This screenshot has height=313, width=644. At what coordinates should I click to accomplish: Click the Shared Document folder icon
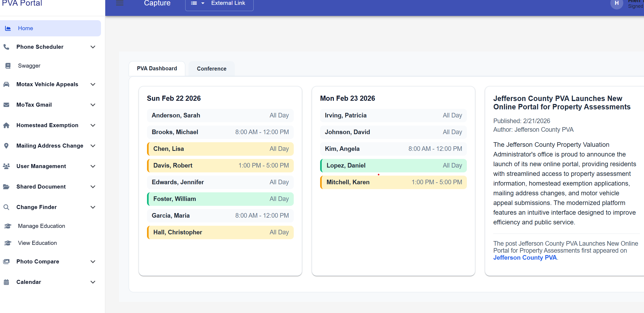click(x=6, y=187)
